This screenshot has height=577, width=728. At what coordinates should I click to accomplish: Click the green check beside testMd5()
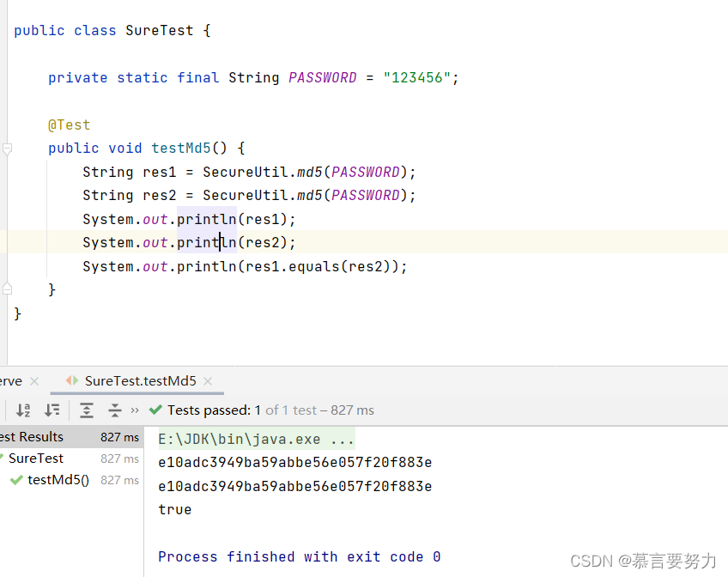(x=16, y=480)
